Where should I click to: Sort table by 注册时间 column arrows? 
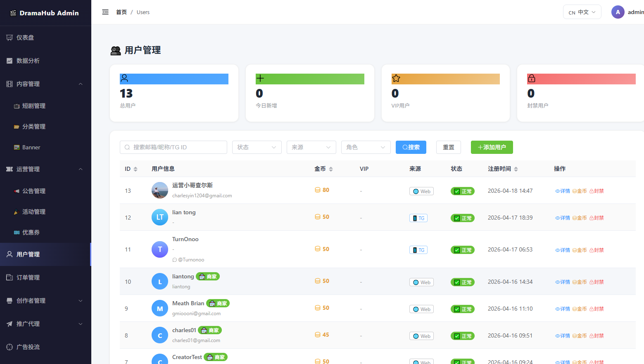coord(516,169)
